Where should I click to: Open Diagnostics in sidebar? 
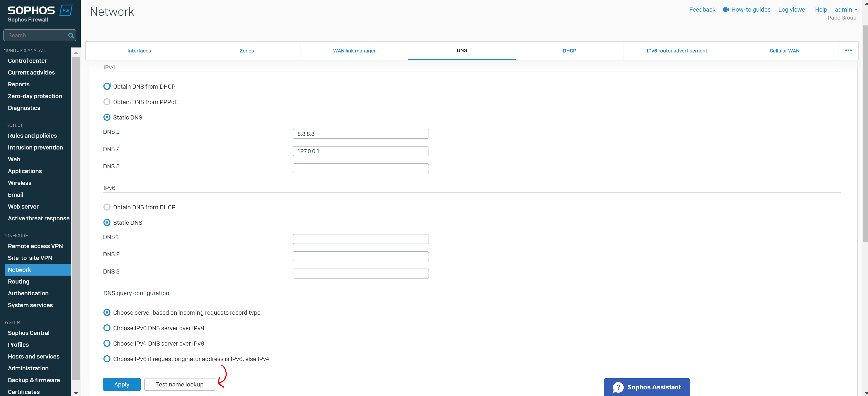pos(24,108)
